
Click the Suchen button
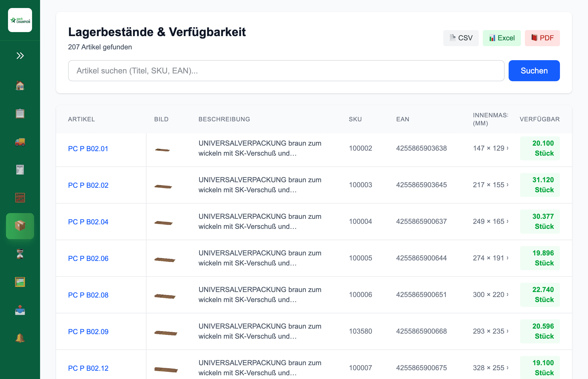[x=534, y=71]
